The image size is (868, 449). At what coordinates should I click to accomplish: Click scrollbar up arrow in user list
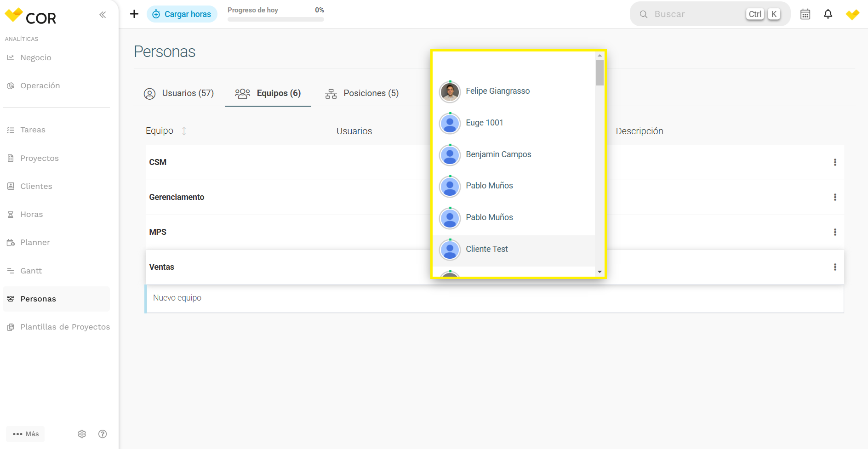(x=600, y=56)
